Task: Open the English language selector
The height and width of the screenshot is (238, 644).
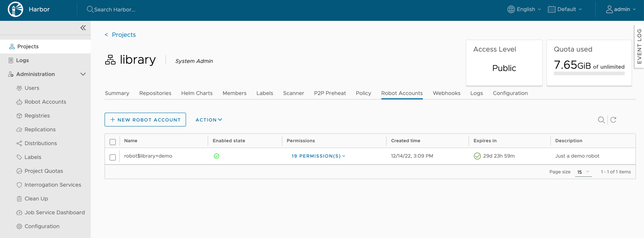Action: click(x=524, y=9)
